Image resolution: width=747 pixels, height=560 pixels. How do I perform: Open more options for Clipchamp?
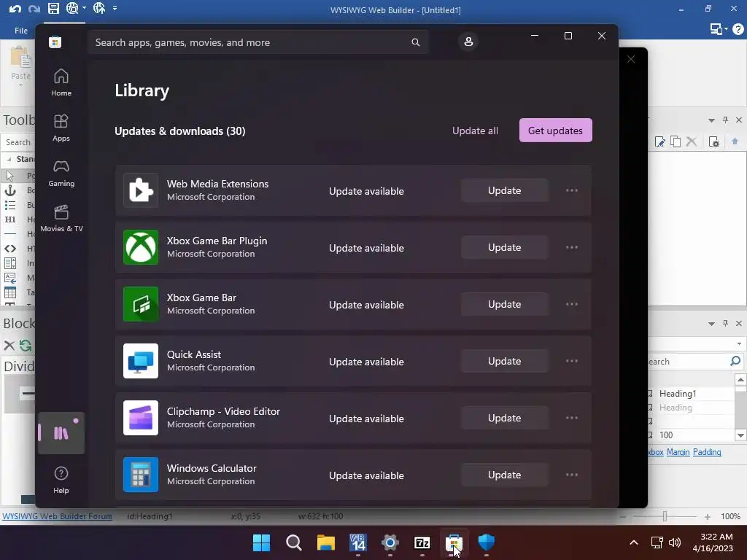[572, 418]
